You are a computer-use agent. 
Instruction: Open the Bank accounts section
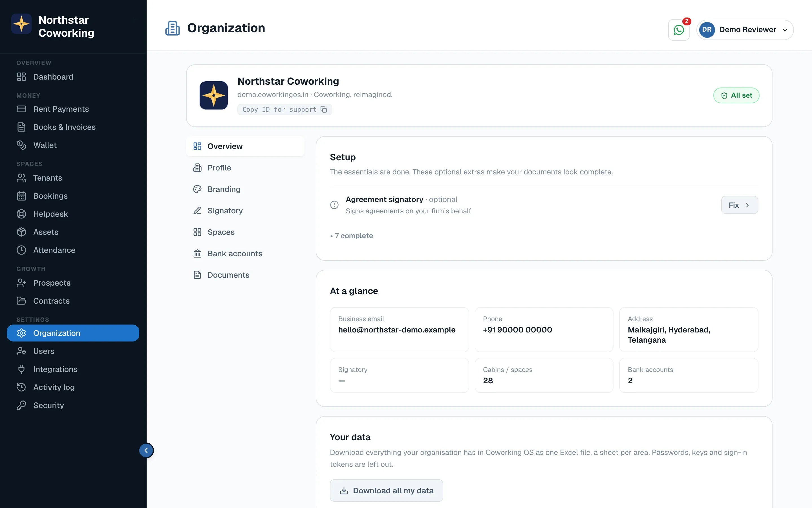point(245,254)
